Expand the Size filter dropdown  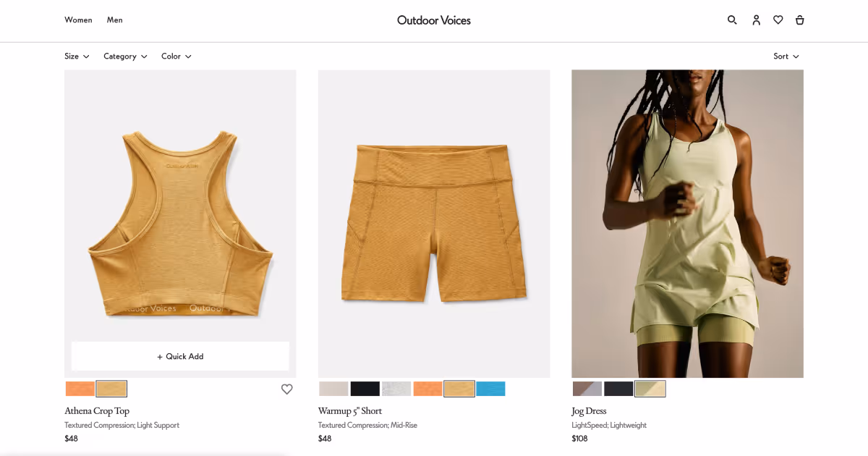click(x=77, y=56)
